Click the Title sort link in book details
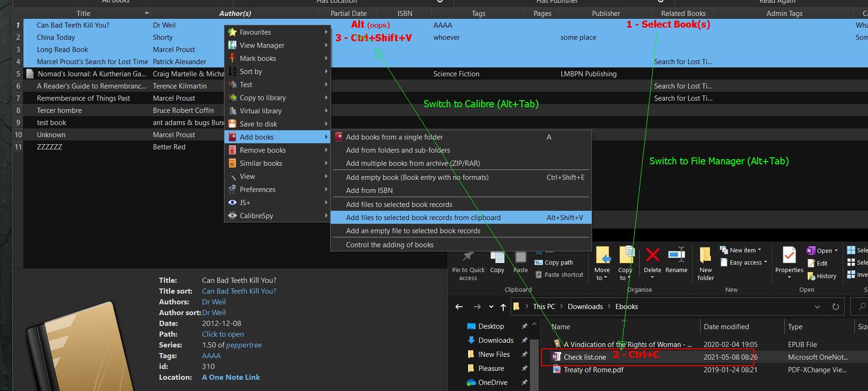Image resolution: width=868 pixels, height=391 pixels. tap(239, 291)
